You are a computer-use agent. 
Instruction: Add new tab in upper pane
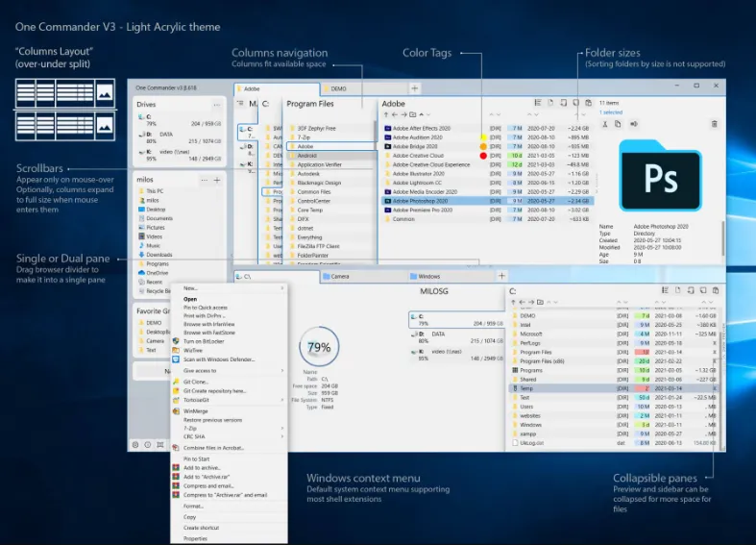[x=415, y=88]
